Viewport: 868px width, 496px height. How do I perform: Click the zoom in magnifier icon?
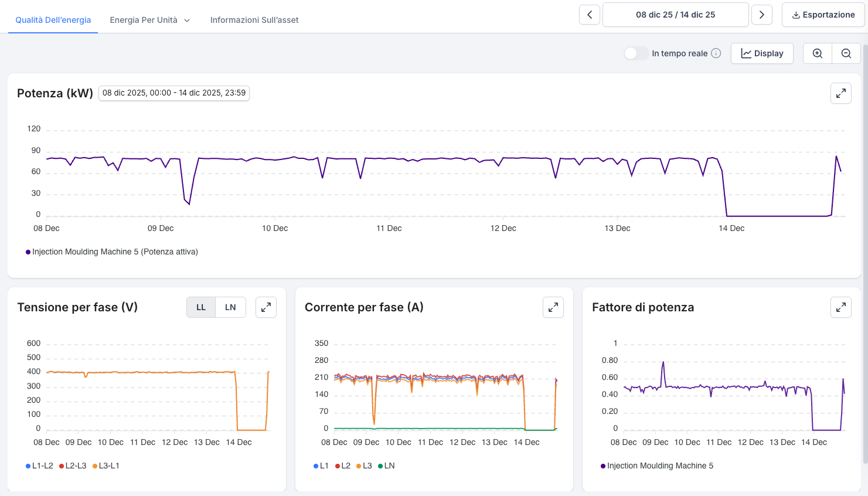[817, 53]
